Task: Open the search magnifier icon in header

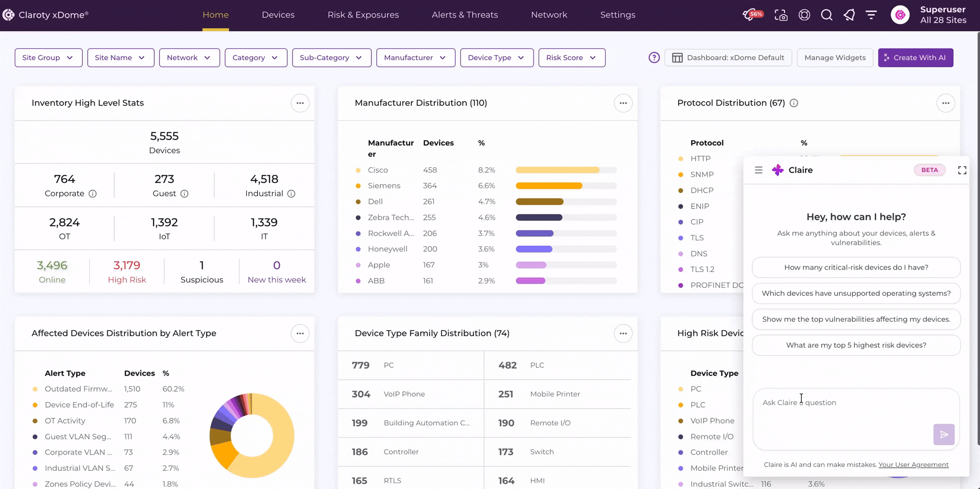Action: [x=827, y=15]
